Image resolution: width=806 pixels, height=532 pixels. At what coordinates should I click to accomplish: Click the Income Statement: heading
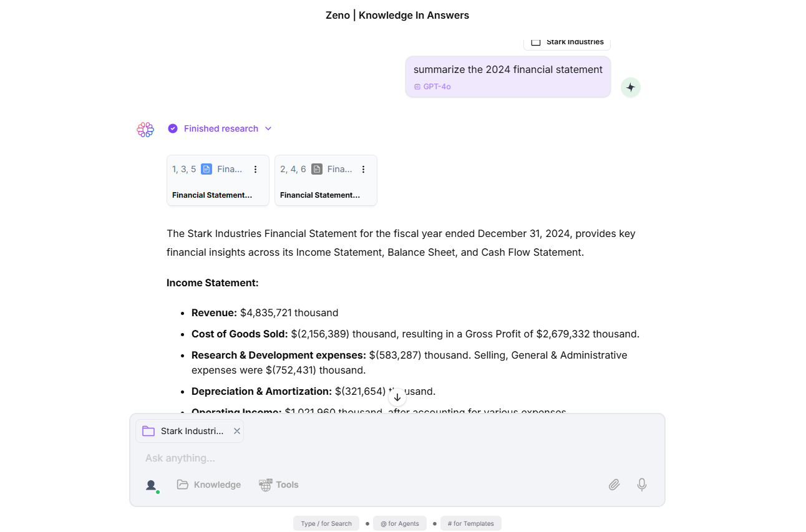point(213,283)
